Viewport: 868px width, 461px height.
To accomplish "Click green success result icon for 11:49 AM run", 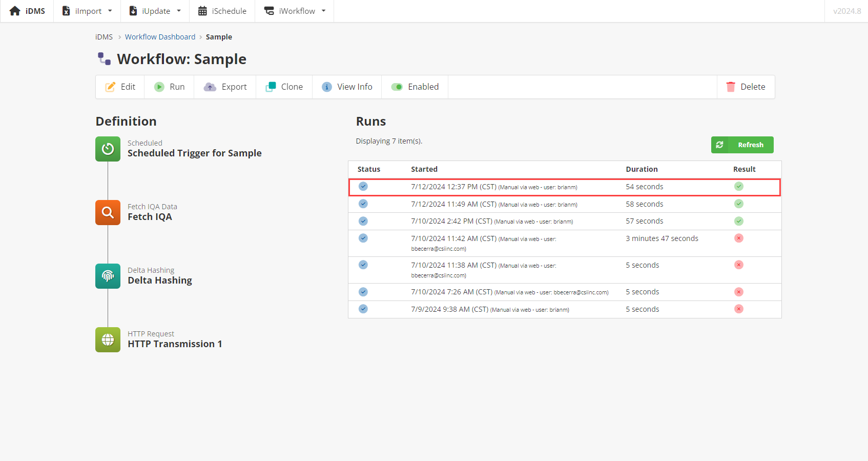I will 738,204.
